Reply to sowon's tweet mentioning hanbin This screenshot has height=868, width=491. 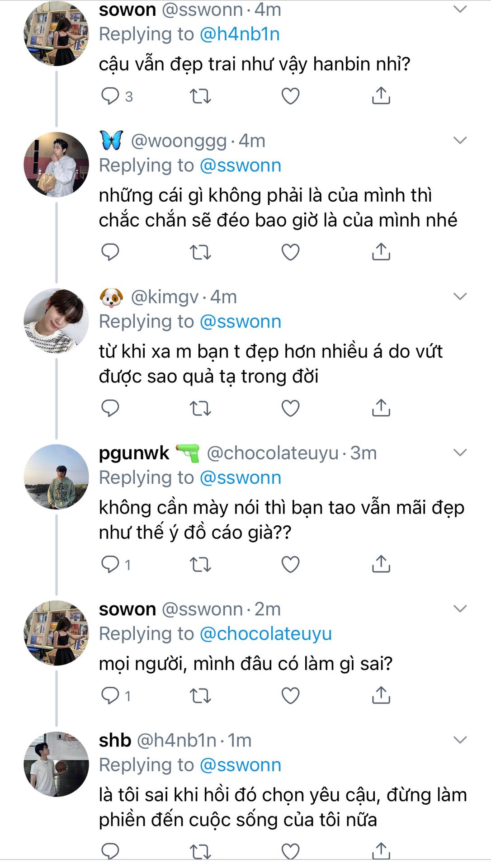pos(110,96)
